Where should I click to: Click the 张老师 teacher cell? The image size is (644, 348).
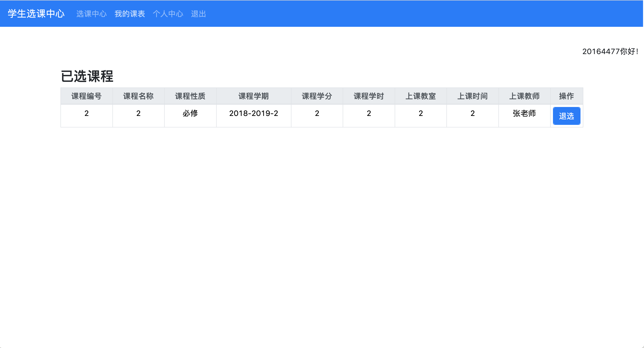[x=524, y=113]
